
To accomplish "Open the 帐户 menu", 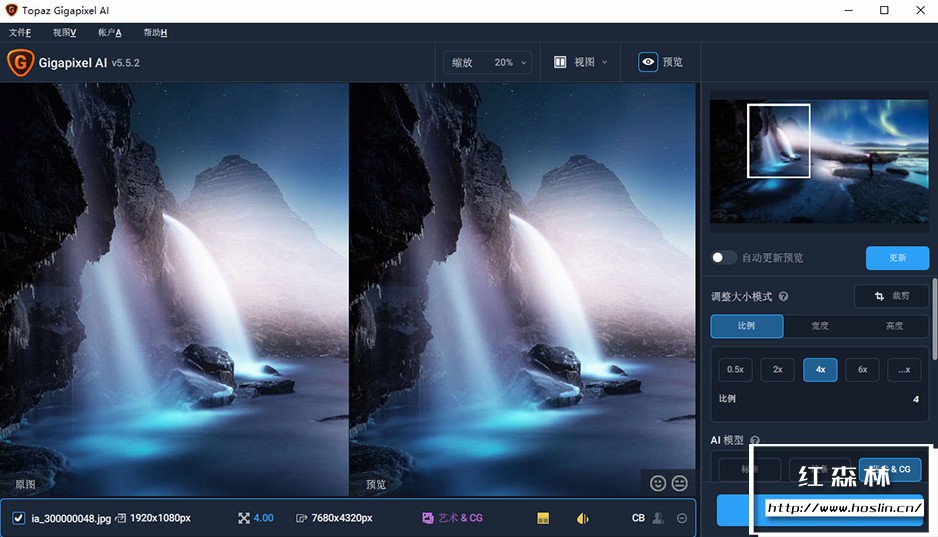I will [109, 32].
